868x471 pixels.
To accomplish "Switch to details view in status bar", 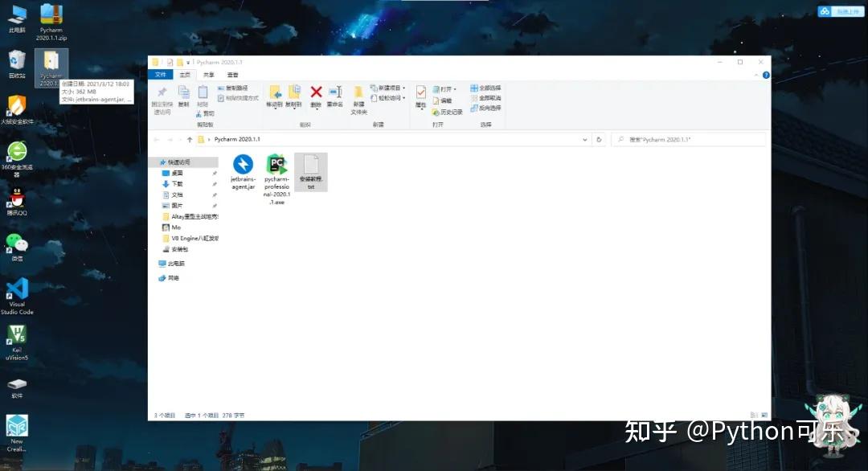I will pyautogui.click(x=754, y=415).
